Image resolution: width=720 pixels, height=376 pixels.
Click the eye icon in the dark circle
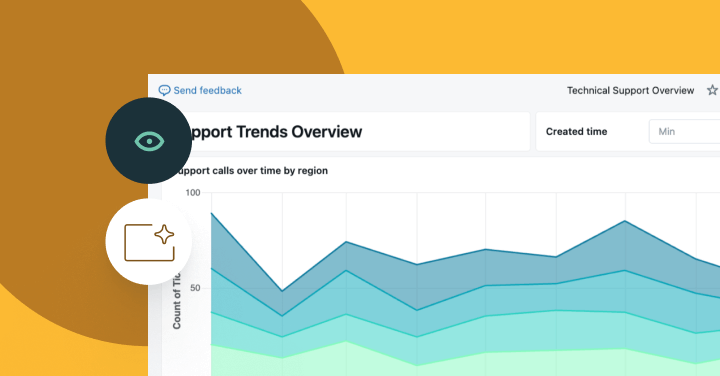click(x=149, y=141)
